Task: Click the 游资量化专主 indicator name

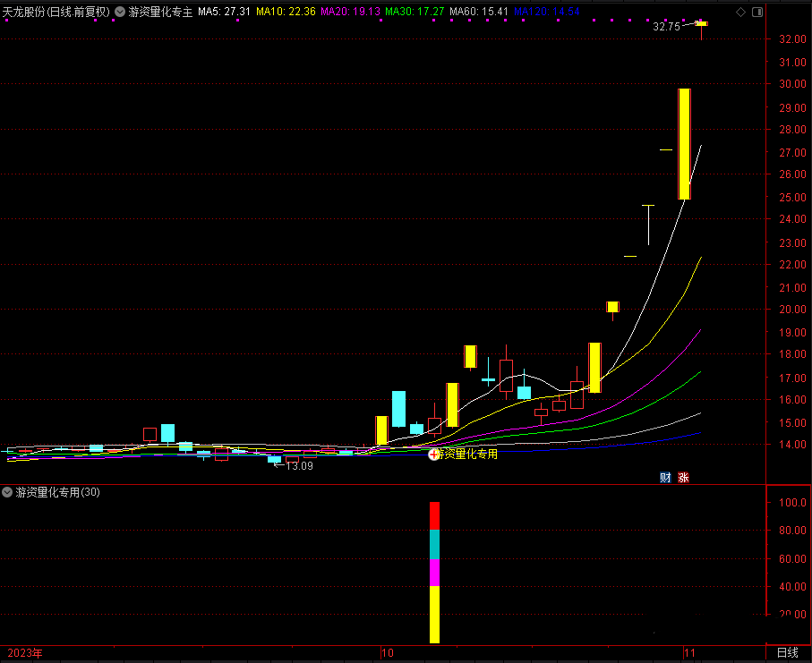Action: 160,12
